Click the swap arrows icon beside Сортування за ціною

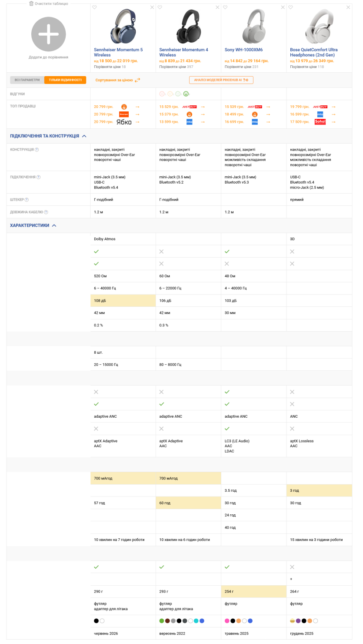[137, 80]
